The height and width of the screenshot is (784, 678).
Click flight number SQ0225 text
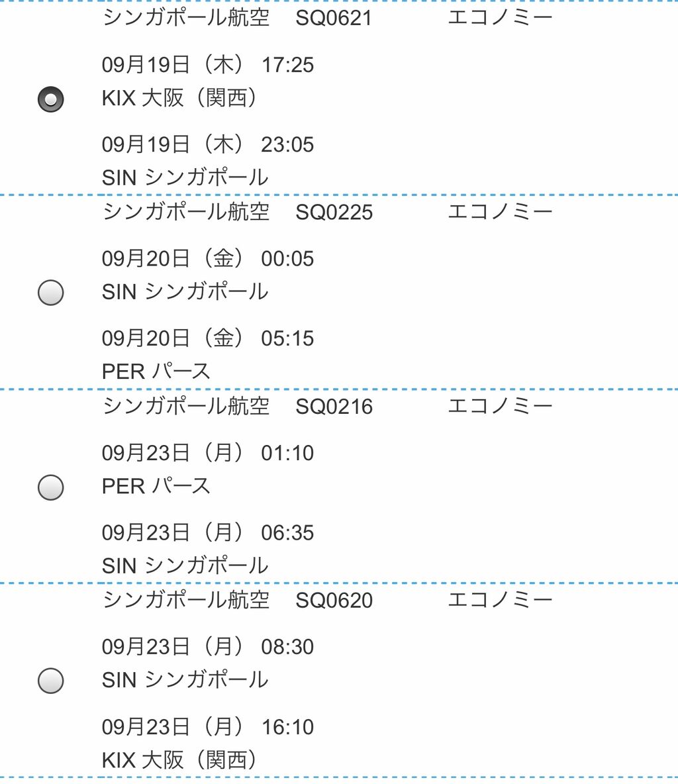pos(334,212)
